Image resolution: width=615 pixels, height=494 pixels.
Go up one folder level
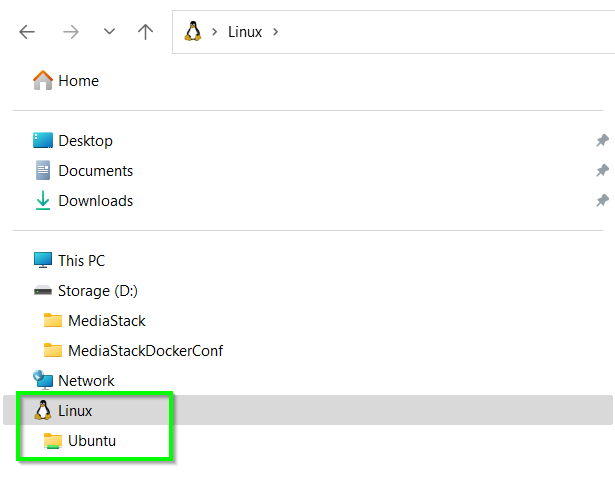[x=146, y=32]
